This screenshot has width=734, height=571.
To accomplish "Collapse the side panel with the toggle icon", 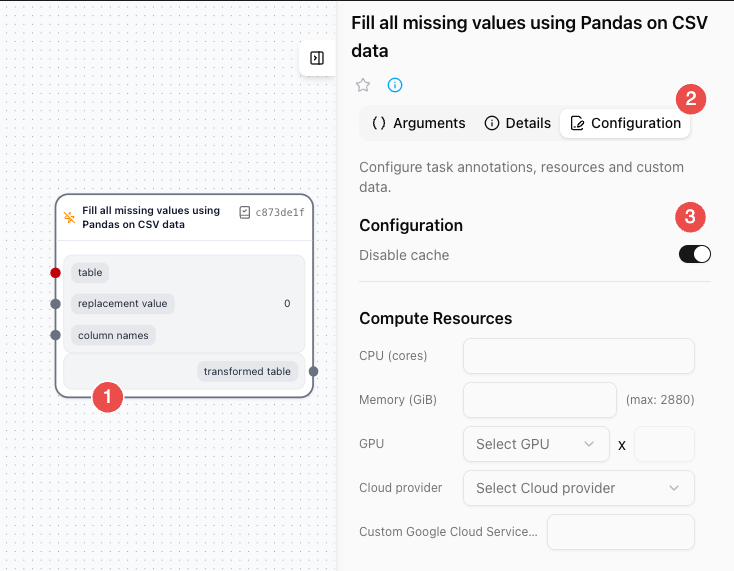I will tap(317, 58).
